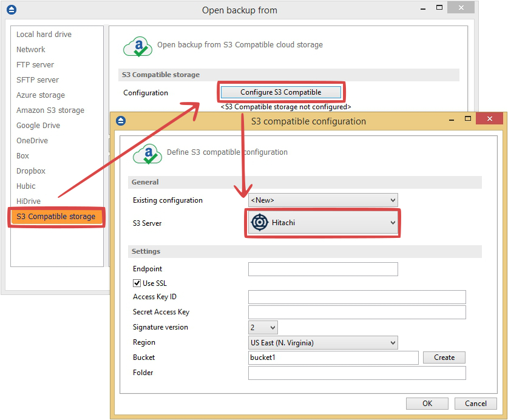The height and width of the screenshot is (420, 508).
Task: Select Dropbox in the source list
Action: point(31,171)
